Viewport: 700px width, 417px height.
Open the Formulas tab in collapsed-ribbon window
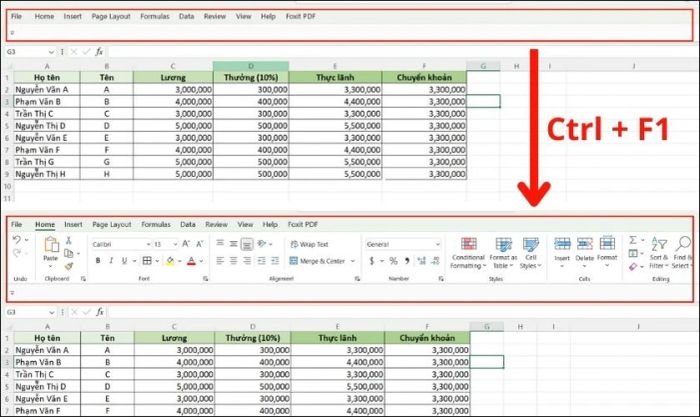coord(154,17)
